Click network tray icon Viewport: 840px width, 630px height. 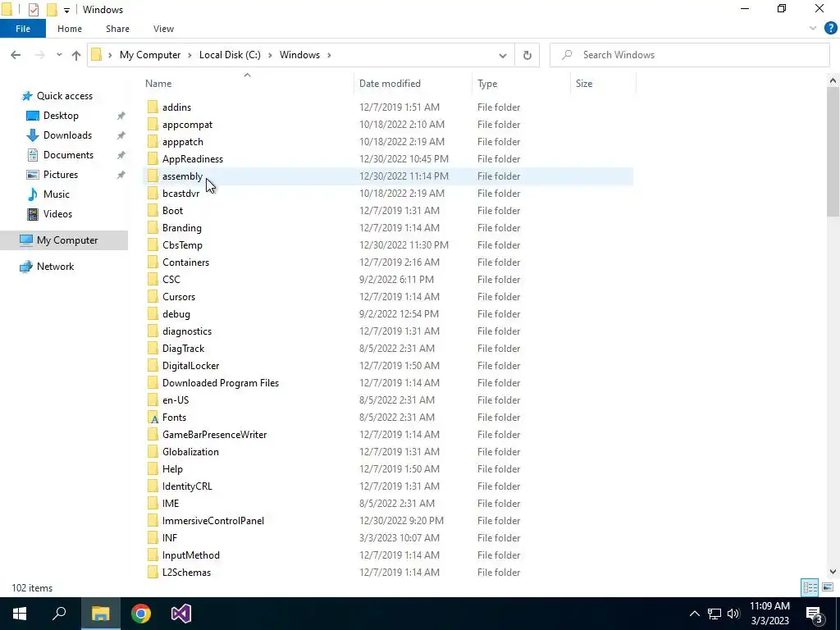(x=714, y=614)
